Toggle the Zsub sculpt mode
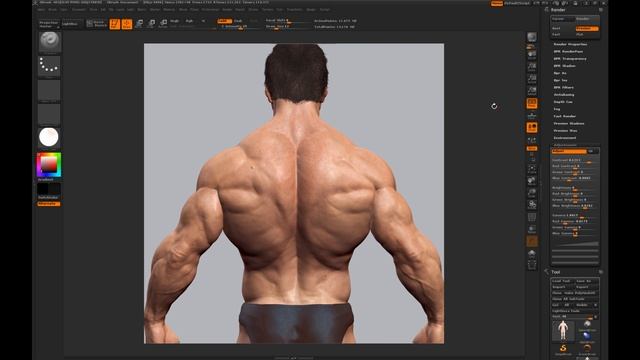 tap(238, 21)
